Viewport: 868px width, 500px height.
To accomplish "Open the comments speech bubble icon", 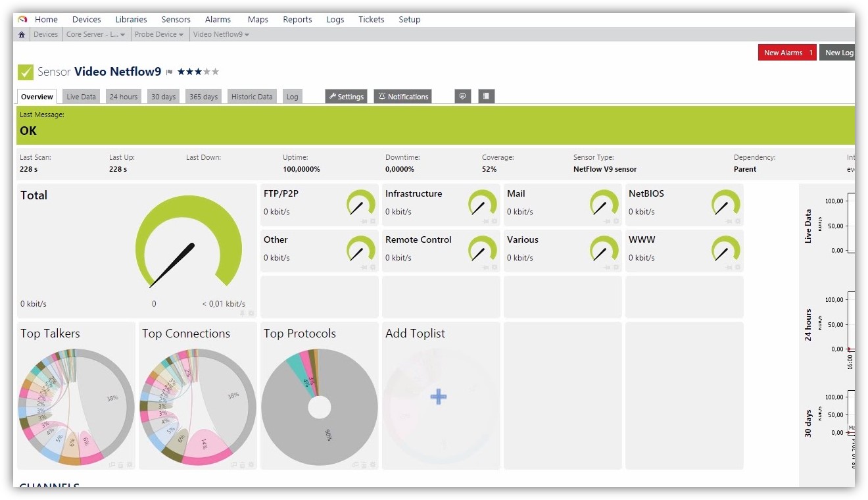I will pyautogui.click(x=462, y=97).
